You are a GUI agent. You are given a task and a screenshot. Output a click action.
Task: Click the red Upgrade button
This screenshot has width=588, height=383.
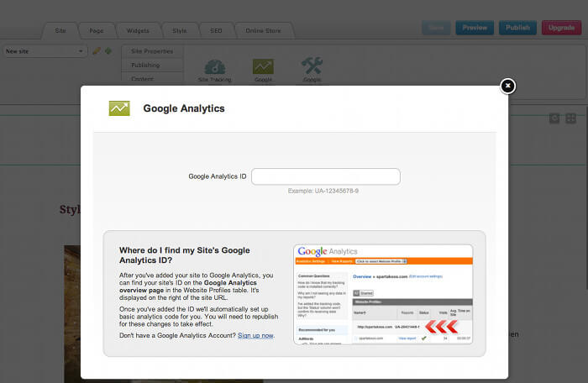(561, 28)
